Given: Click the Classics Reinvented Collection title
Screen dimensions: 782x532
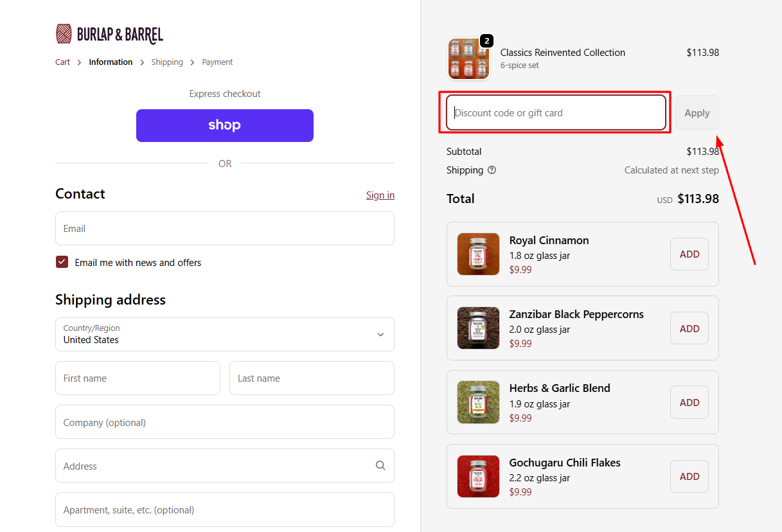Looking at the screenshot, I should click(563, 53).
